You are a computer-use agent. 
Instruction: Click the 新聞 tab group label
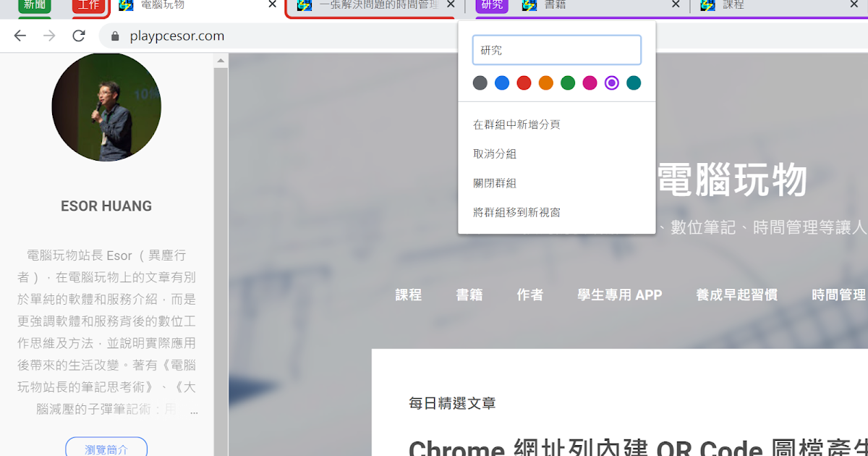35,5
